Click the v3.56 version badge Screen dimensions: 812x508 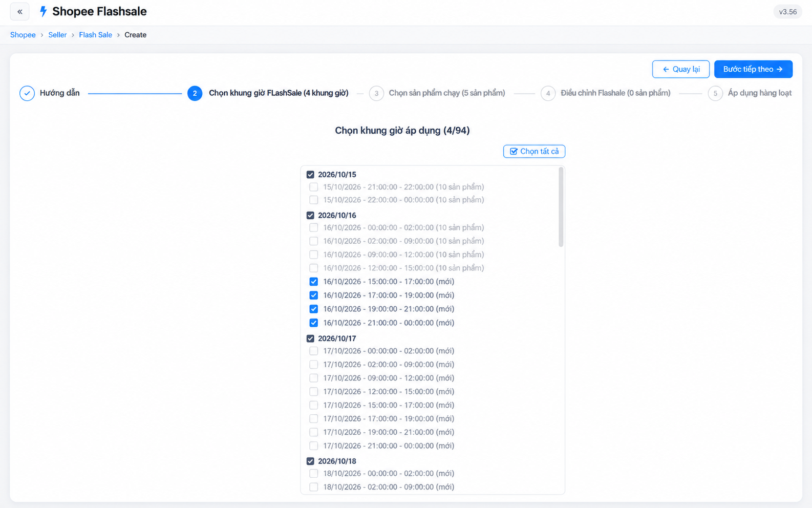tap(787, 12)
